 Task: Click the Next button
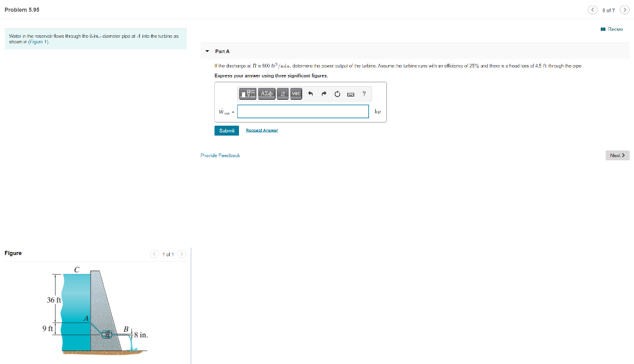point(617,155)
